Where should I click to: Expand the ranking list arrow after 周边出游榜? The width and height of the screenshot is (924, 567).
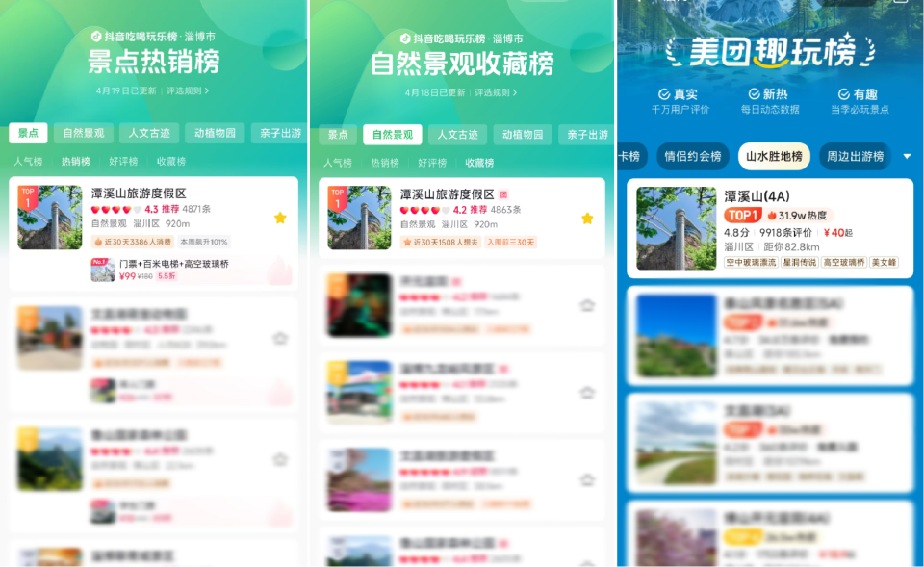tap(908, 156)
